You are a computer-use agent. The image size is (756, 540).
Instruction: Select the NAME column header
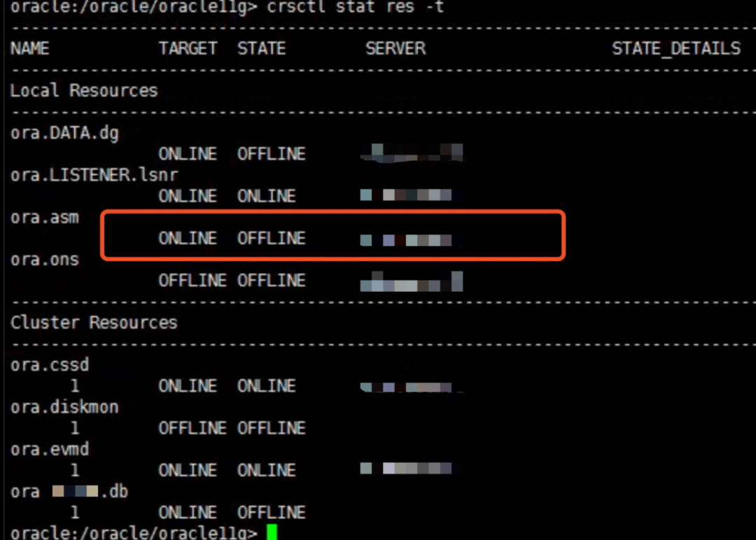click(30, 49)
